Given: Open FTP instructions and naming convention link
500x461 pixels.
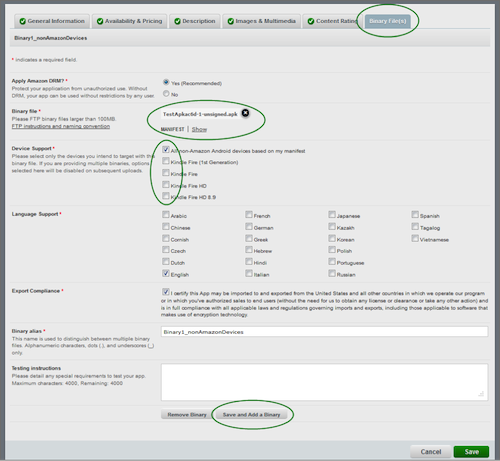Looking at the screenshot, I should (x=61, y=126).
